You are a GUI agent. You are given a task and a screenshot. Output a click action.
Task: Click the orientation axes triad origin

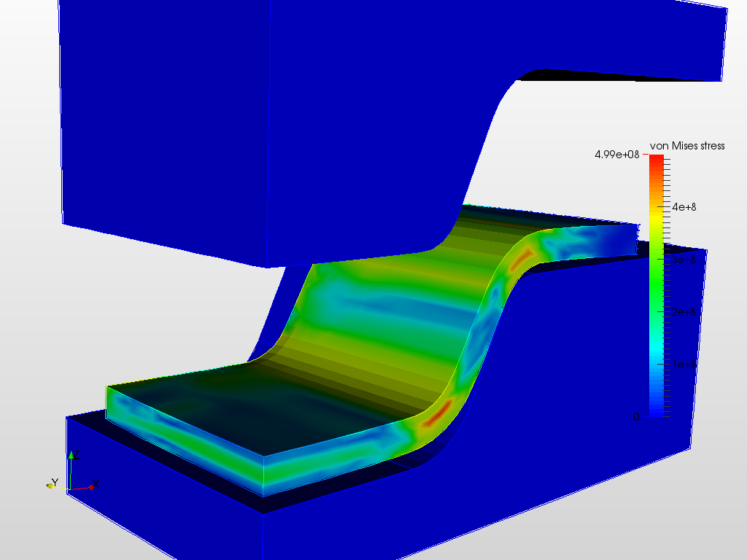[70, 489]
